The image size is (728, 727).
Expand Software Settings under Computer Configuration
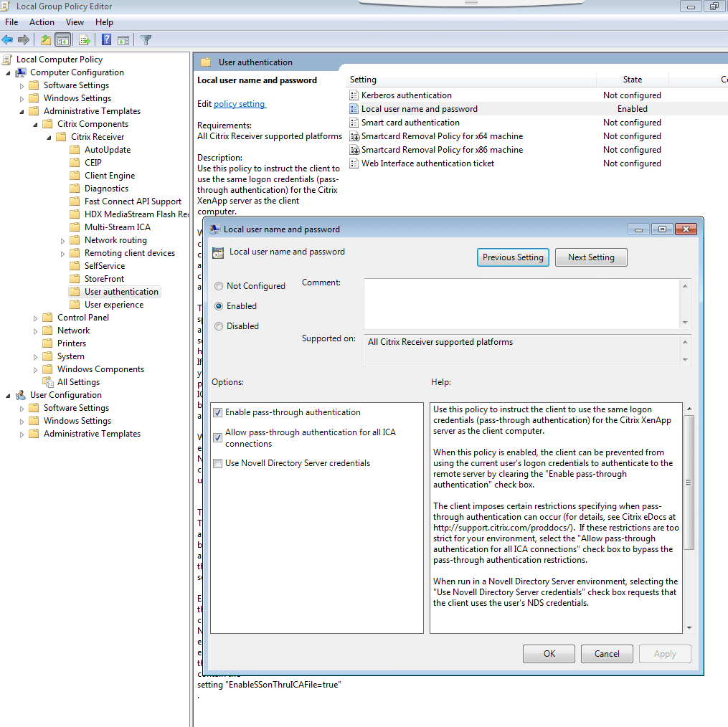22,86
